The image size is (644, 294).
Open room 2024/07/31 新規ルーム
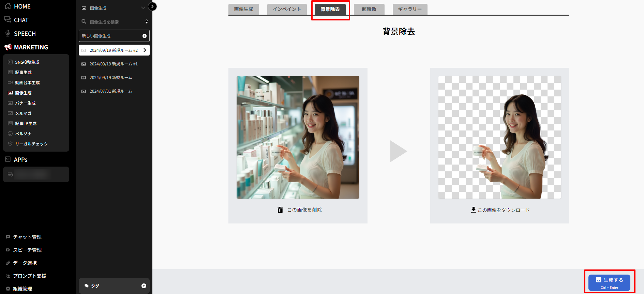click(111, 91)
